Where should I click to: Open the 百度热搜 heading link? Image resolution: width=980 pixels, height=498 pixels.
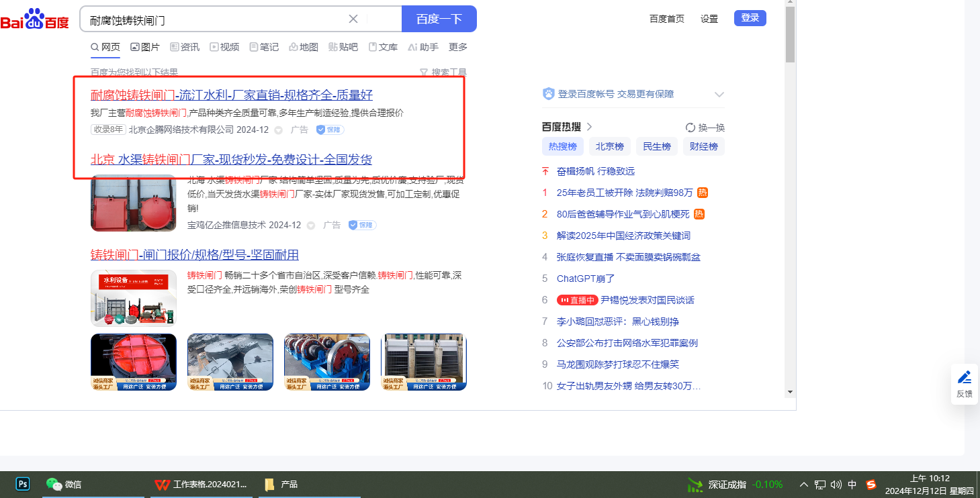pyautogui.click(x=568, y=127)
